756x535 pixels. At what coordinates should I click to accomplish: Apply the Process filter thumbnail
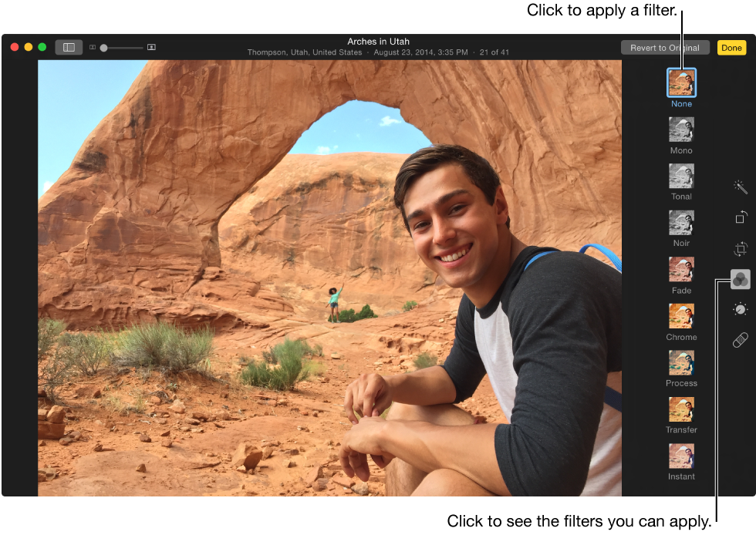(681, 362)
